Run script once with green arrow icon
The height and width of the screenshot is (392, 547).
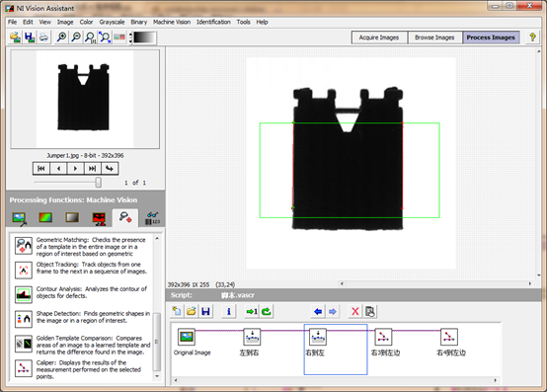pos(252,311)
